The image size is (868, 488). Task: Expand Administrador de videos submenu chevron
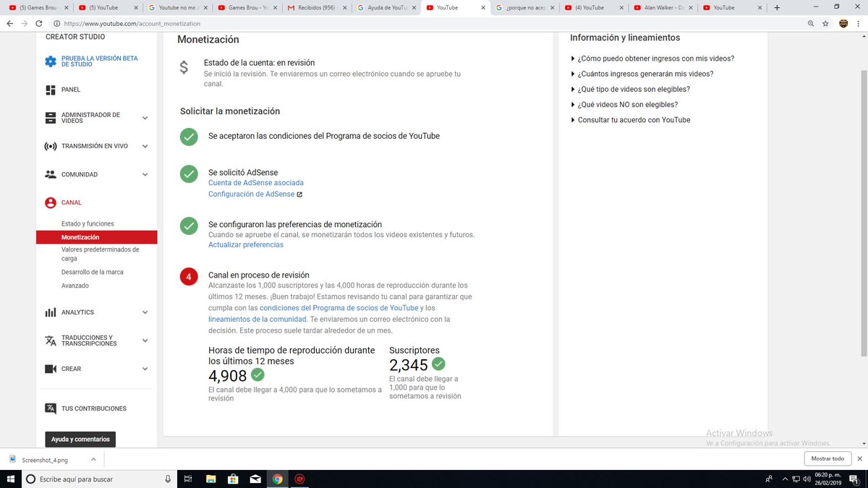click(145, 118)
